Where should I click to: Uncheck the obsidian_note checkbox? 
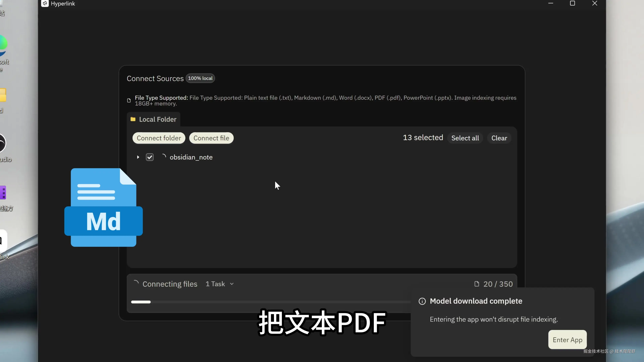(150, 157)
